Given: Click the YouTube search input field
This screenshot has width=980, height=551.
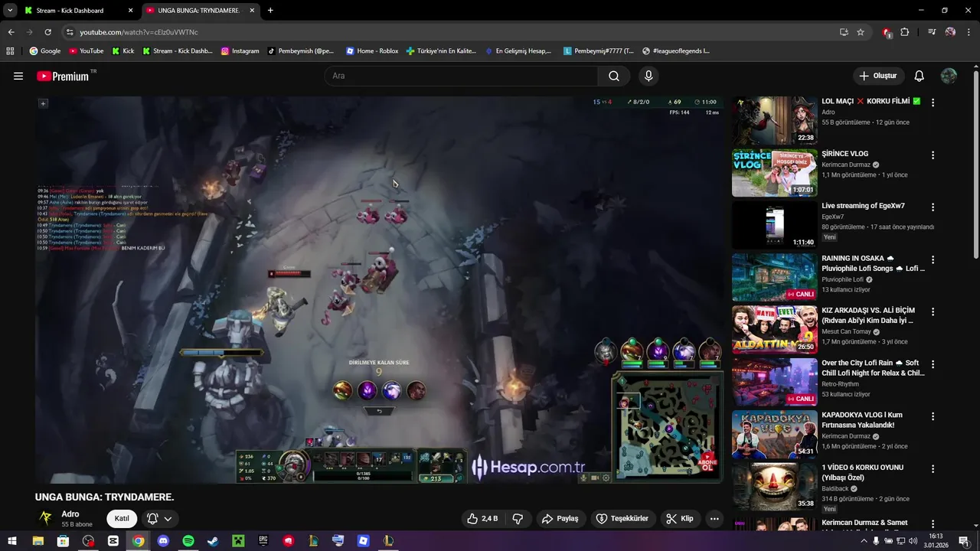Looking at the screenshot, I should [x=461, y=76].
